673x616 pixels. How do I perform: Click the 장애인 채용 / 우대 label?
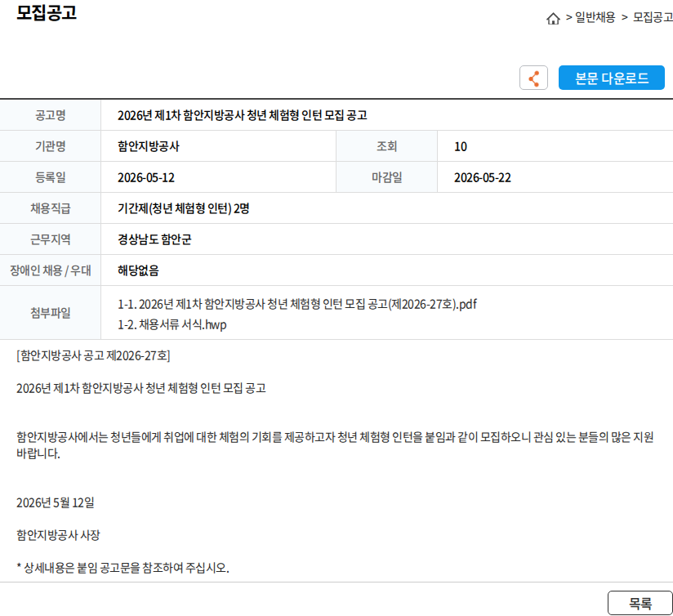pos(50,270)
